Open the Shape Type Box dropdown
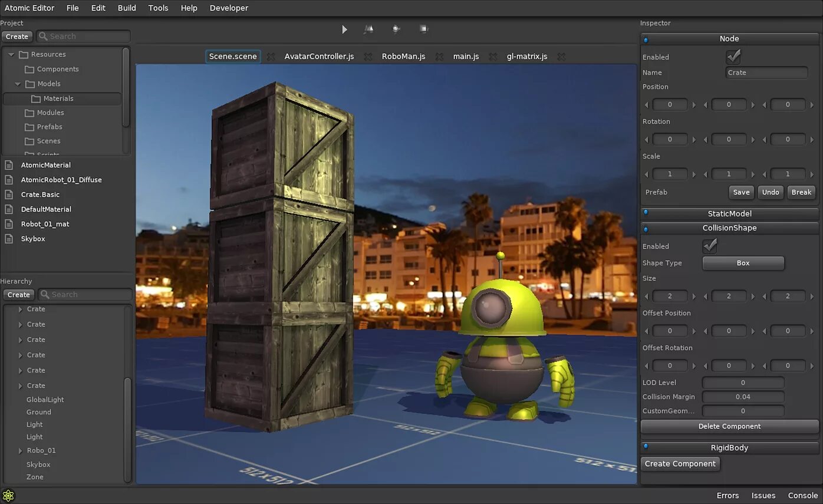823x504 pixels. click(x=743, y=263)
